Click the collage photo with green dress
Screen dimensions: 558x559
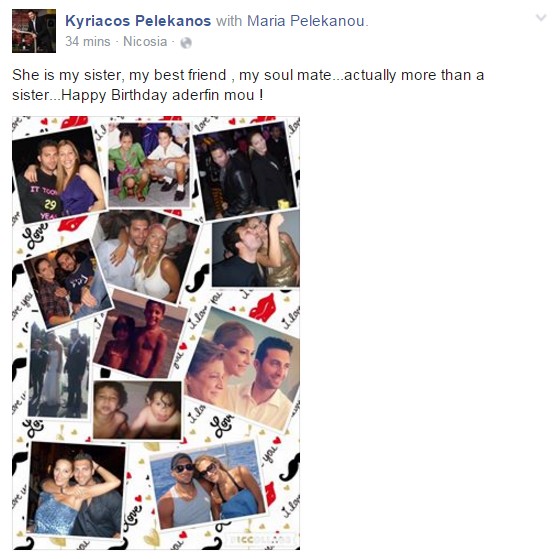pyautogui.click(x=149, y=165)
